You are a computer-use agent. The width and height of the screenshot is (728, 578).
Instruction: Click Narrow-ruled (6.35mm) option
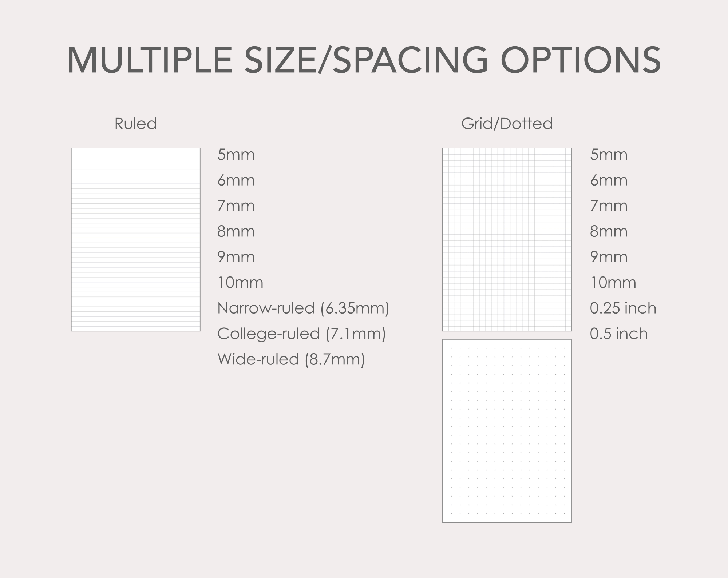click(x=303, y=308)
